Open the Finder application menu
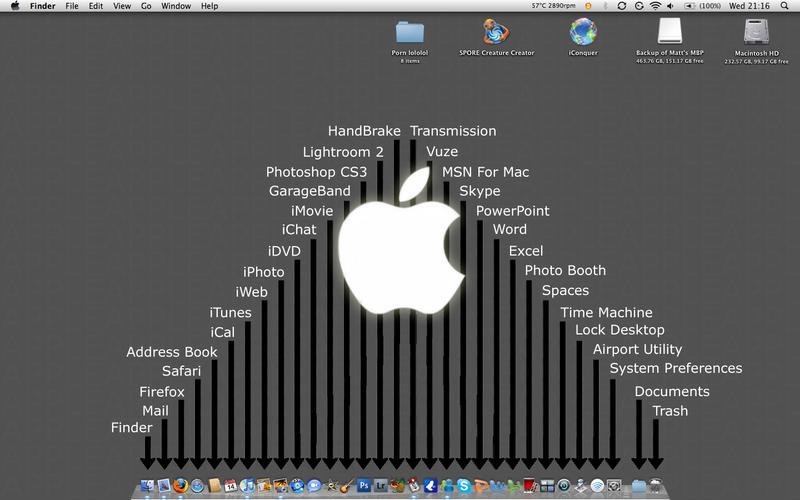This screenshot has width=800, height=500. [42, 6]
